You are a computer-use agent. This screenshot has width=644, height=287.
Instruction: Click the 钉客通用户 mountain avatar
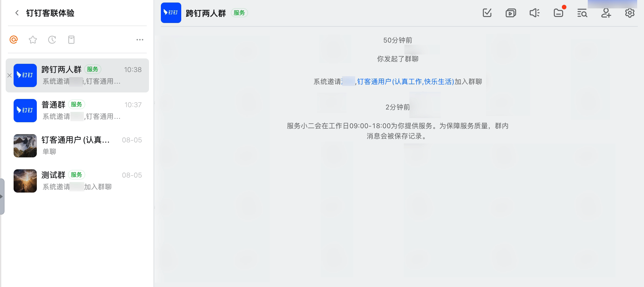pyautogui.click(x=25, y=146)
